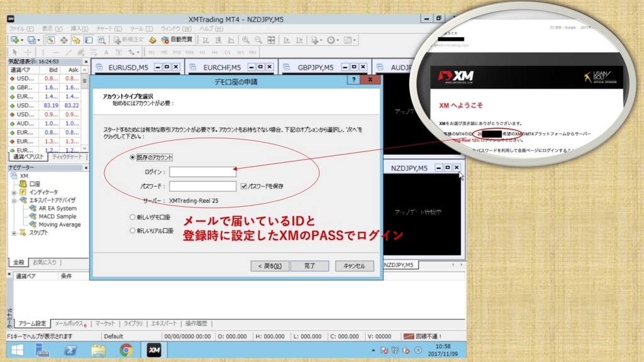This screenshot has height=362, width=644.
Task: Toggle the save password checkbox
Action: (244, 186)
